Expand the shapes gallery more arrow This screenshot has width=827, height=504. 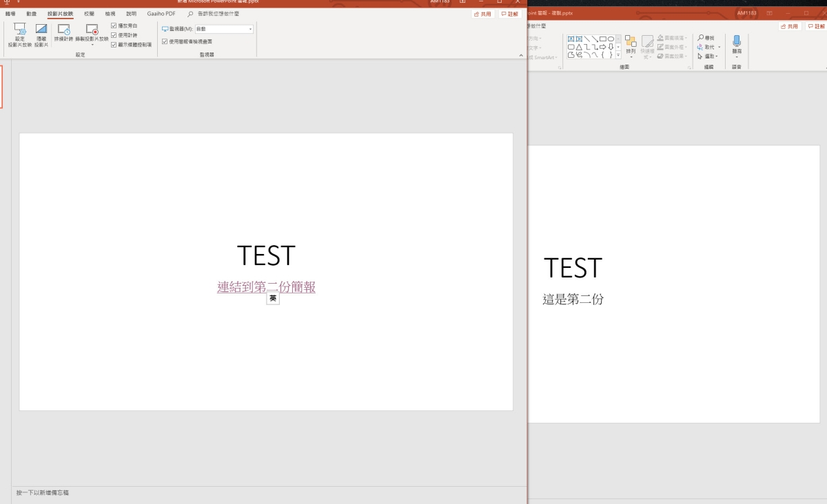[618, 55]
